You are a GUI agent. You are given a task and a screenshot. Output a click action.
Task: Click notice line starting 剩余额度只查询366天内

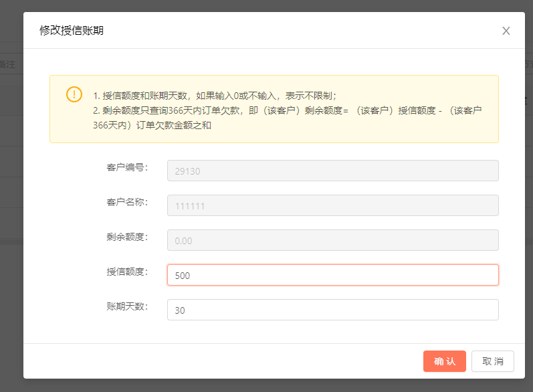(x=288, y=110)
